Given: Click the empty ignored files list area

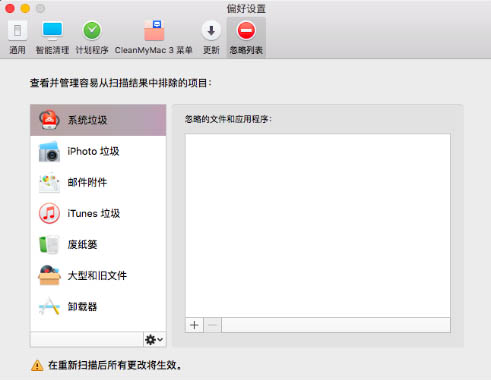Looking at the screenshot, I should coord(318,226).
